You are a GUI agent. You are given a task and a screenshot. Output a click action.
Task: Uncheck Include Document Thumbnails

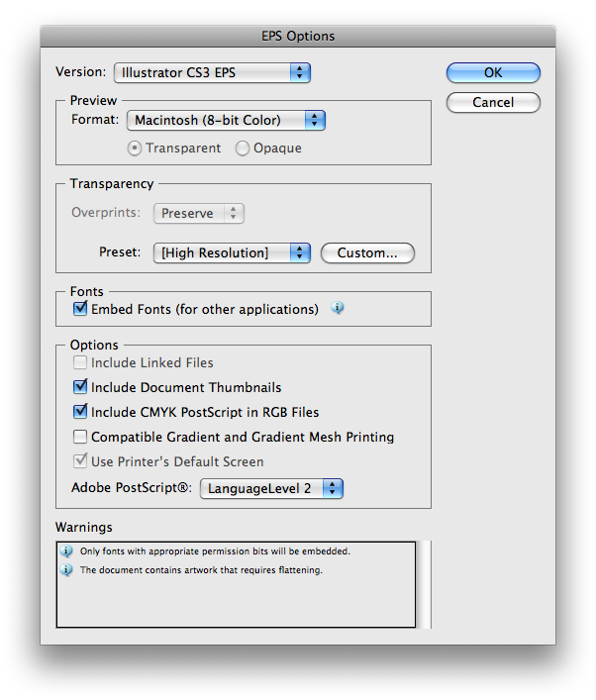click(x=80, y=386)
